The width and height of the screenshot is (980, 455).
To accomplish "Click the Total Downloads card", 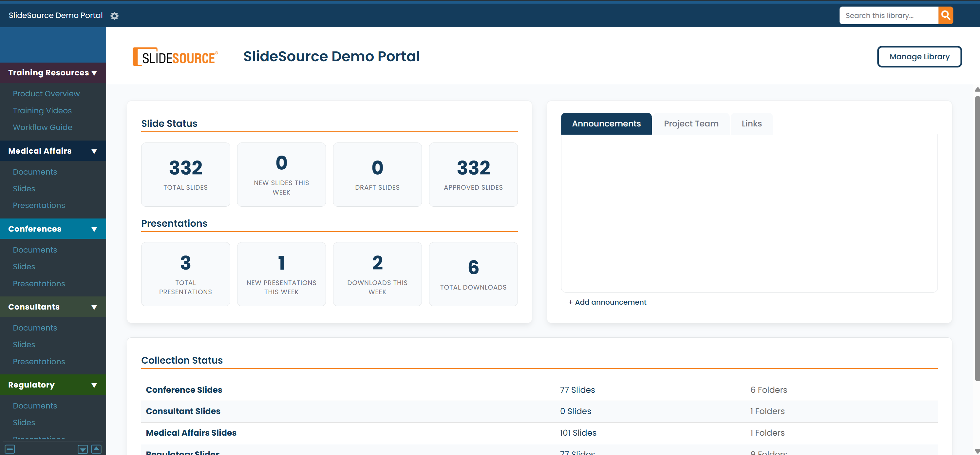I will tap(473, 274).
